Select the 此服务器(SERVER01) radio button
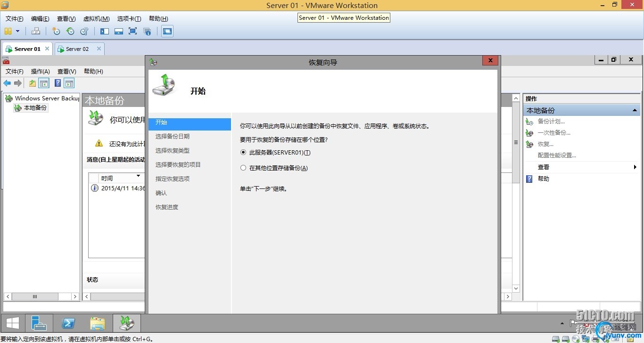This screenshot has height=343, width=644. [243, 153]
